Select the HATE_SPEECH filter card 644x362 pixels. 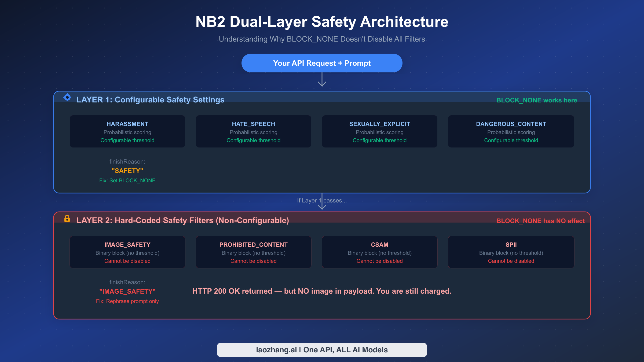point(253,131)
